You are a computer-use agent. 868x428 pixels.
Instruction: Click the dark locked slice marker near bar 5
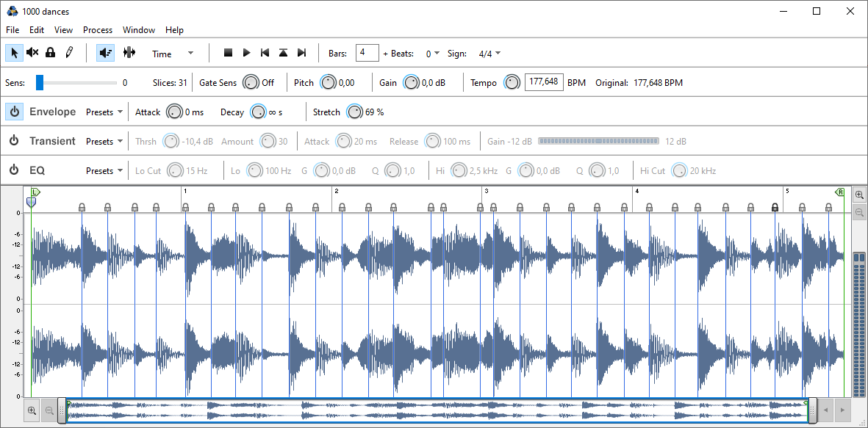(x=775, y=208)
